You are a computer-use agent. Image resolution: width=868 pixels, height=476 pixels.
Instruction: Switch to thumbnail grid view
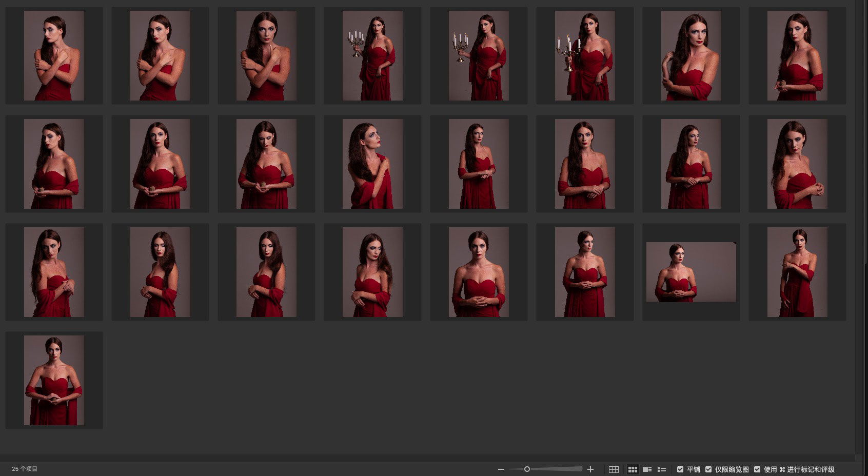(x=633, y=469)
